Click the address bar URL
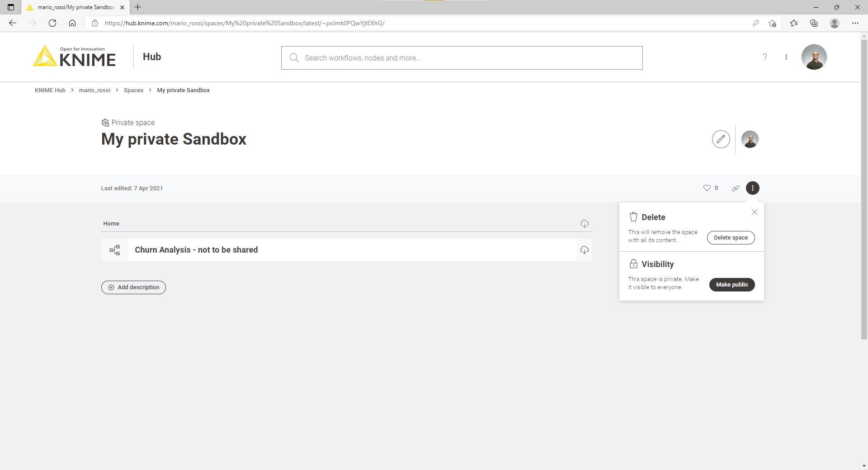868x470 pixels. pos(245,23)
